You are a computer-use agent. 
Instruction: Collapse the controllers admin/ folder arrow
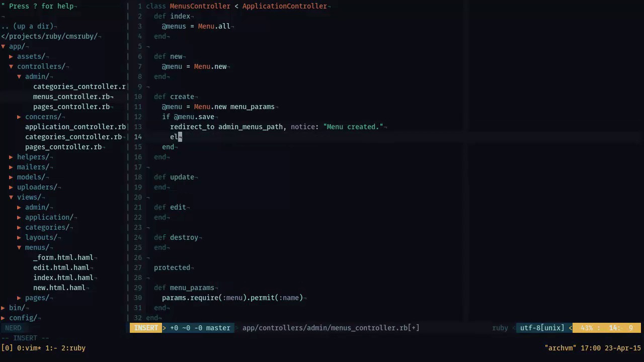(19, 76)
